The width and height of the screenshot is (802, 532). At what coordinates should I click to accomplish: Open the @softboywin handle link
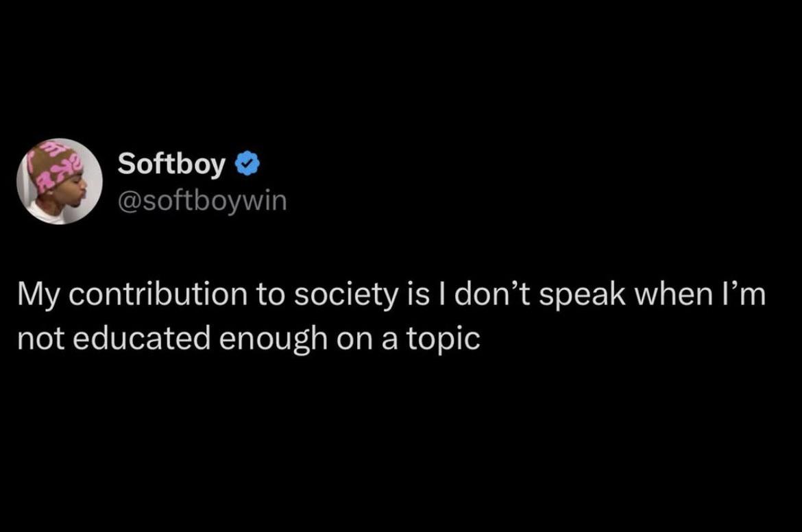coord(202,201)
